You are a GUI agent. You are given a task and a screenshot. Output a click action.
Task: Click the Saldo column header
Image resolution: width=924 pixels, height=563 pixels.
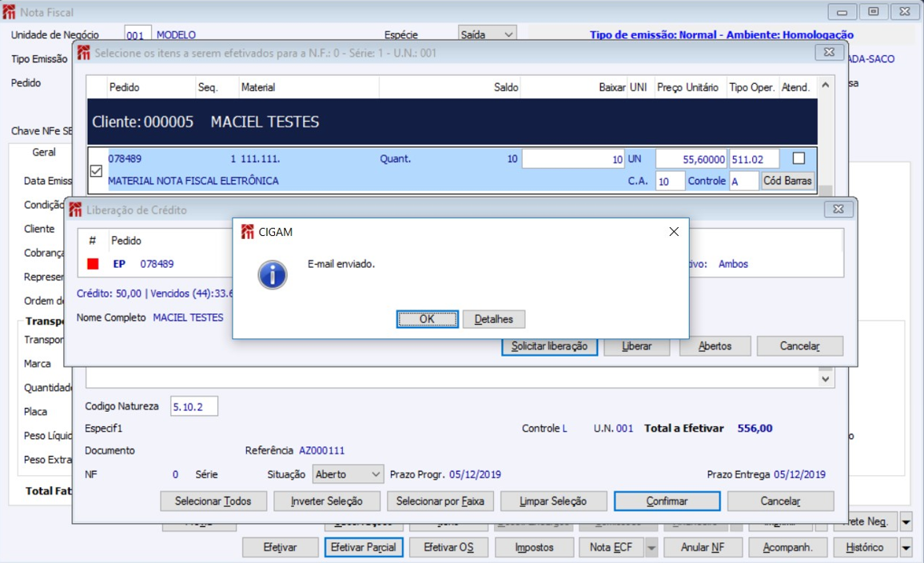(506, 87)
